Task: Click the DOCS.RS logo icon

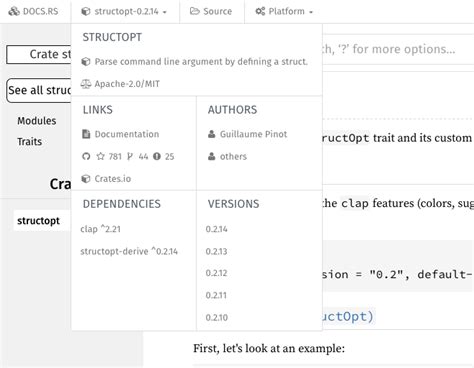Action: click(x=14, y=11)
